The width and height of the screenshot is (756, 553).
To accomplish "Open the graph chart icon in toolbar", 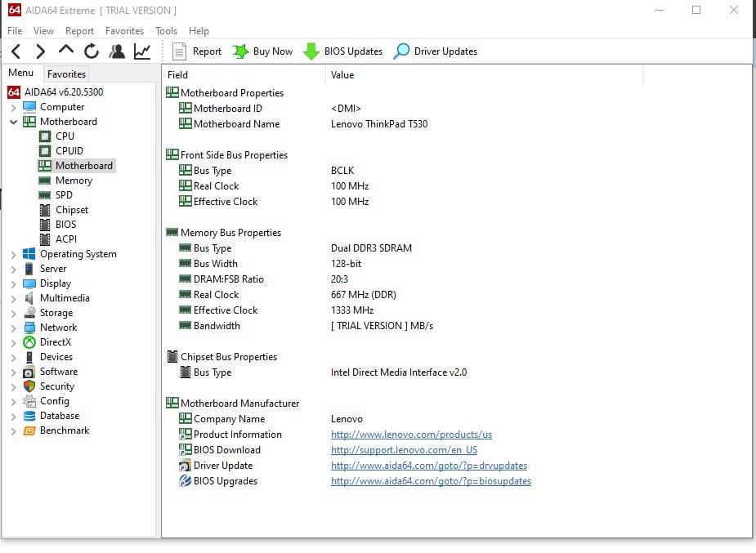I will (x=142, y=51).
